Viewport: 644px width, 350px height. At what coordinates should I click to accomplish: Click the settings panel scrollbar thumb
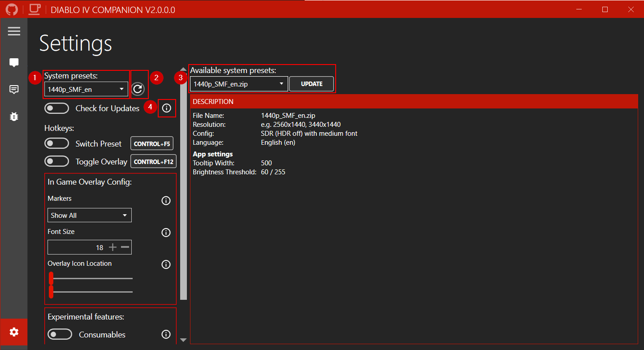click(x=183, y=186)
